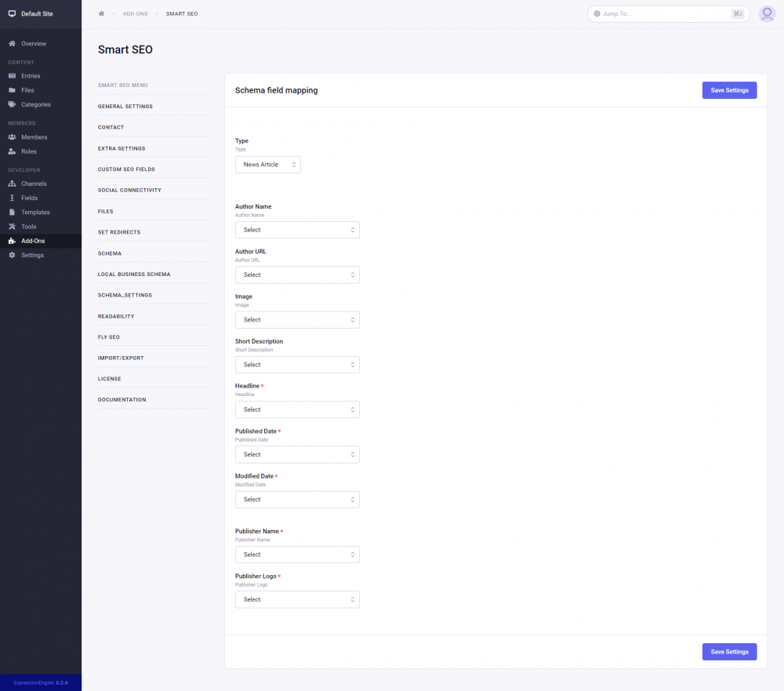Click the top Save Settings button
Image resolution: width=784 pixels, height=691 pixels.
729,90
